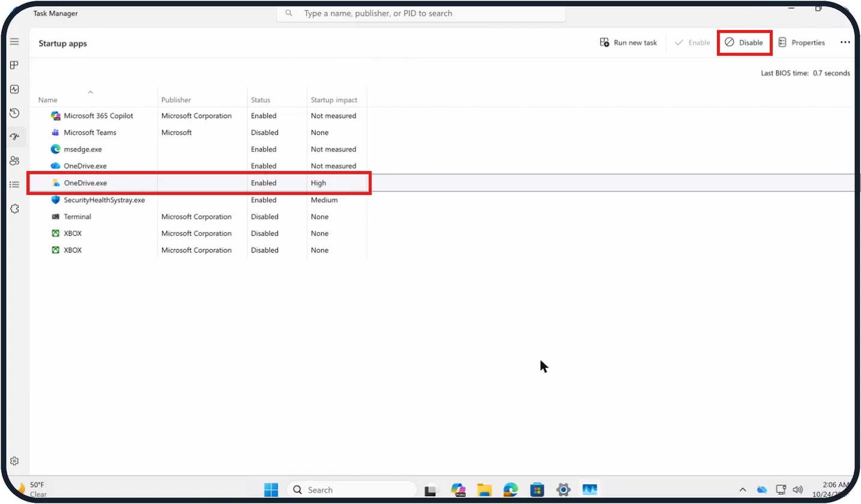Select the OneDrive.exe row above the highlighted one
The image size is (861, 504).
[x=199, y=166]
